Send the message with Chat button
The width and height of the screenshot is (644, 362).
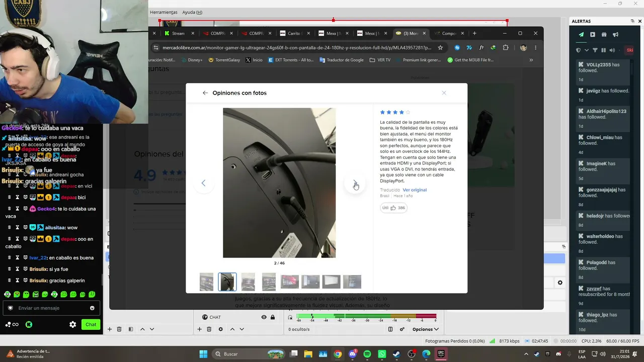pos(91,324)
